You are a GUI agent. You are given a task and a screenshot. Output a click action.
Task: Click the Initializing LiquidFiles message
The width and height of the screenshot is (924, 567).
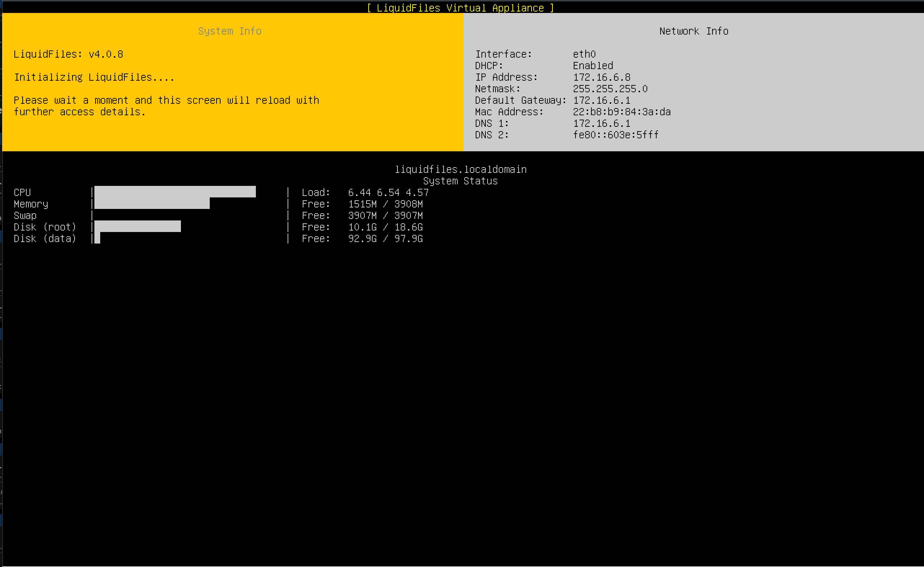click(94, 77)
